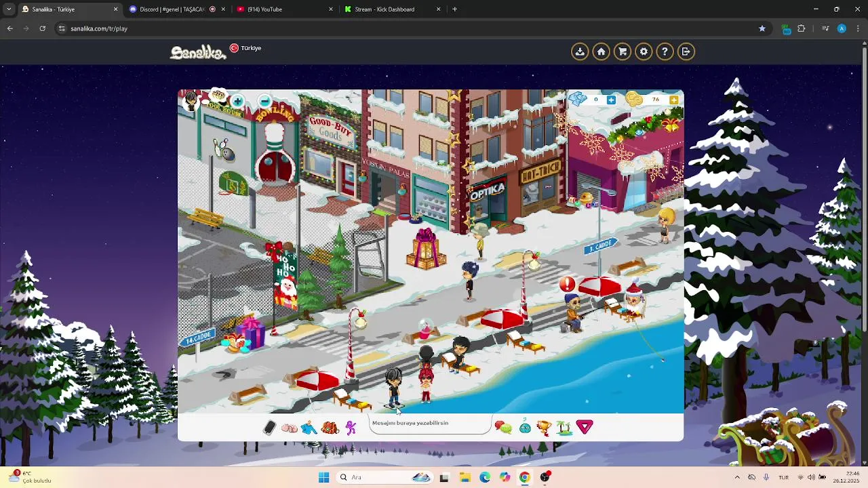Viewport: 868px width, 488px height.
Task: Open the help question mark icon
Action: point(665,52)
